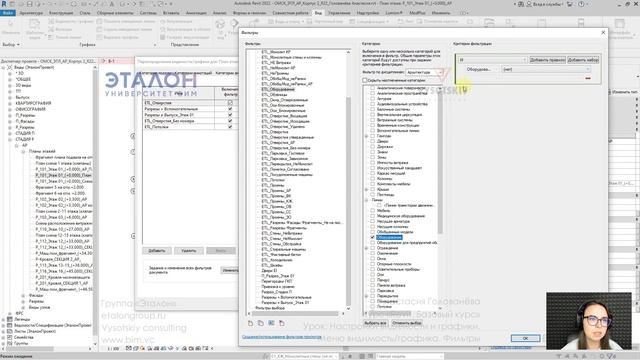
Task: Click the red minus remove-rule icon
Action: (x=588, y=78)
